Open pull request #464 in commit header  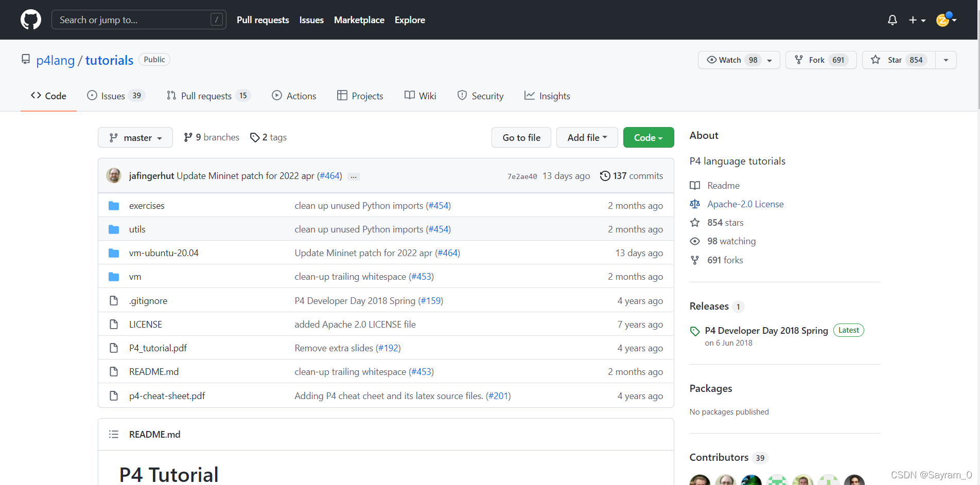(329, 176)
